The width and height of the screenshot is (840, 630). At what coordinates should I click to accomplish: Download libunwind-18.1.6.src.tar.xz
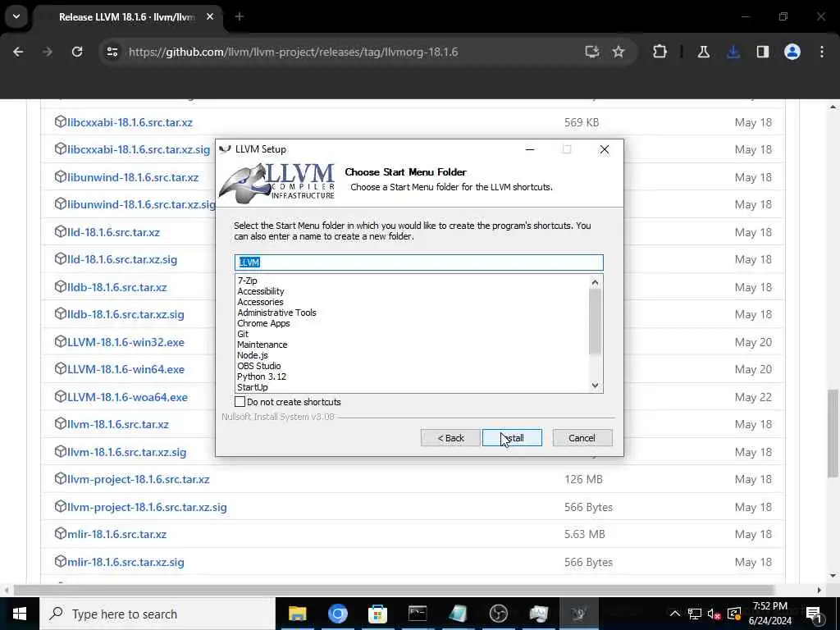[x=133, y=177]
